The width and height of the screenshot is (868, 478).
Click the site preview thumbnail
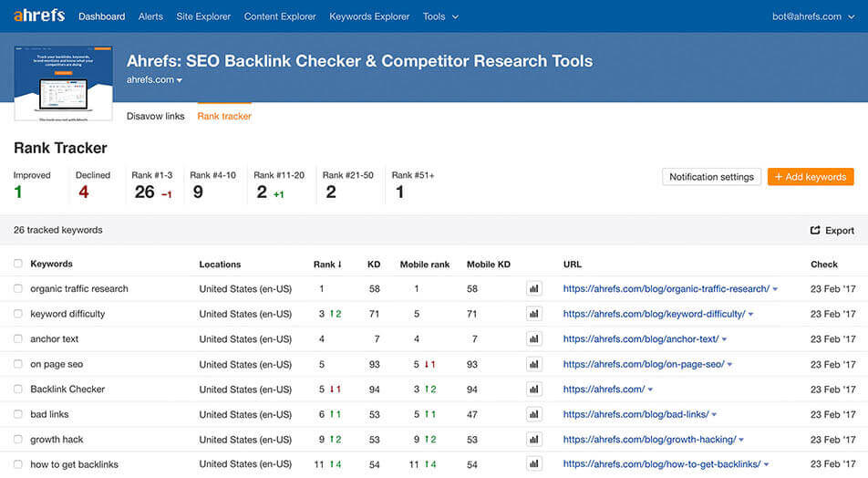point(63,83)
